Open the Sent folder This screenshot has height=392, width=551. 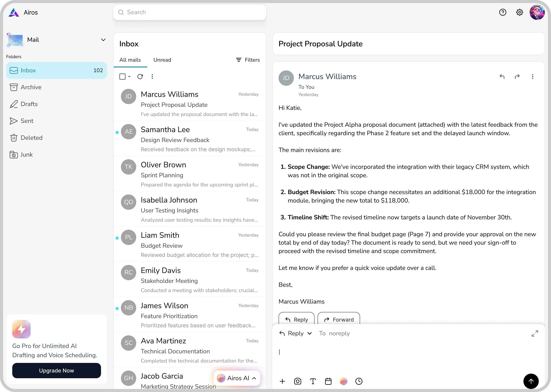pos(56,121)
